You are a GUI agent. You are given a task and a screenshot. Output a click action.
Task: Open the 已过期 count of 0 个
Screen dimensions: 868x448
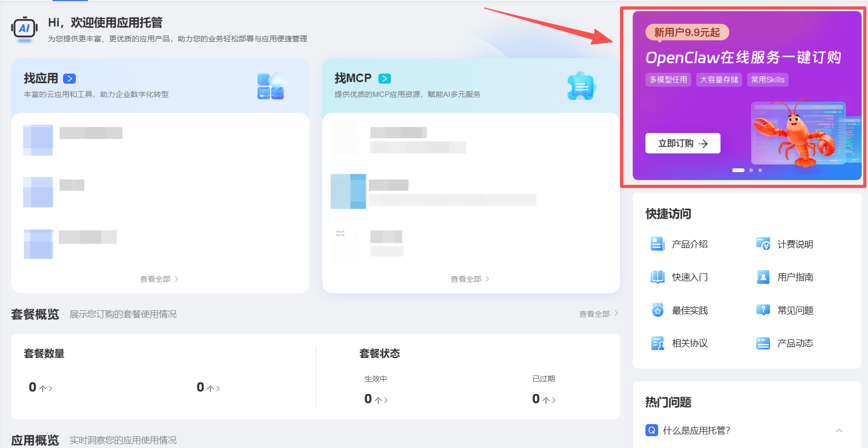point(544,399)
